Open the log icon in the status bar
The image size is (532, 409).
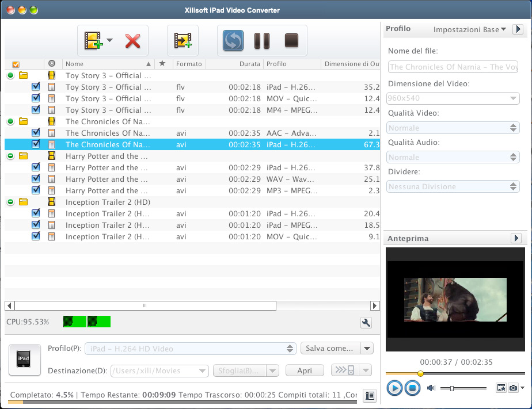[x=370, y=396]
